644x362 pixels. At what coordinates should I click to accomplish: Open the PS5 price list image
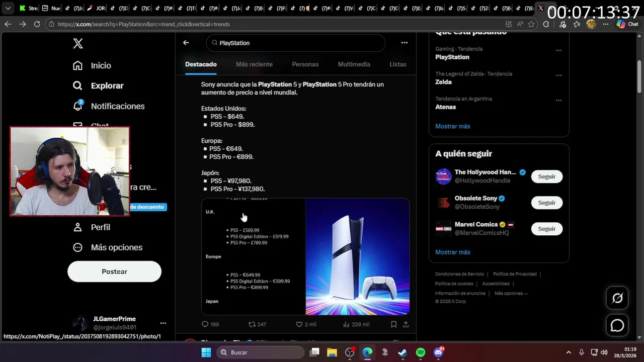point(253,256)
